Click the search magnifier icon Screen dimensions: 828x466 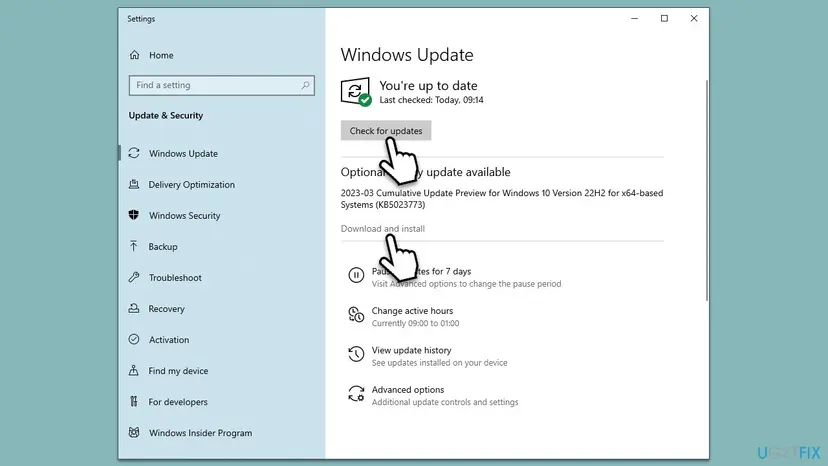[305, 85]
